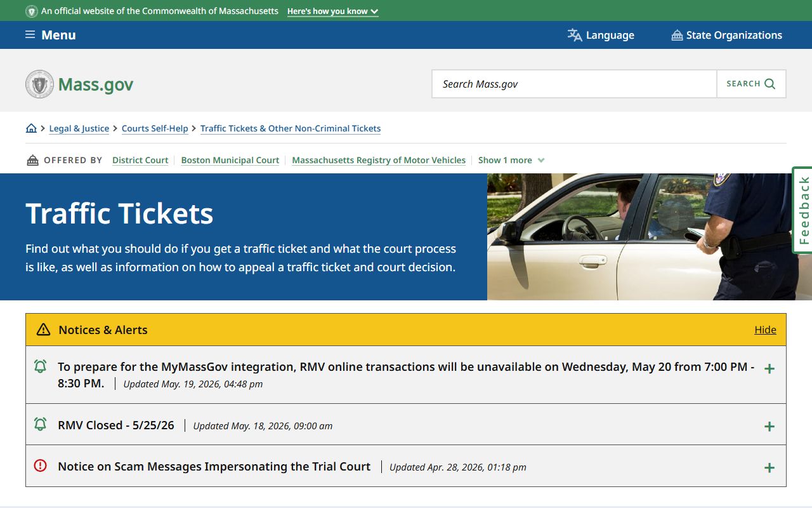Click the hamburger Menu icon
Viewport: 812px width, 508px height.
pos(30,35)
